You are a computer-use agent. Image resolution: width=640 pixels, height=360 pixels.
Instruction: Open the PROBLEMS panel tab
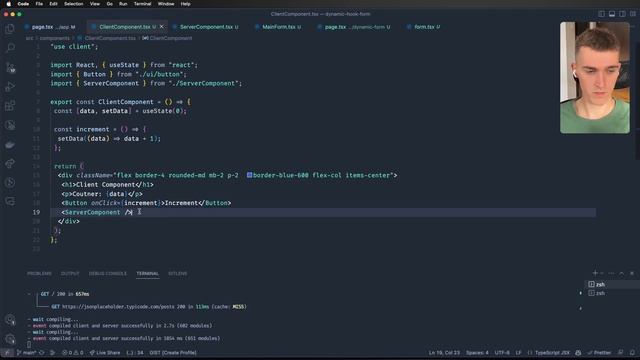pos(39,273)
